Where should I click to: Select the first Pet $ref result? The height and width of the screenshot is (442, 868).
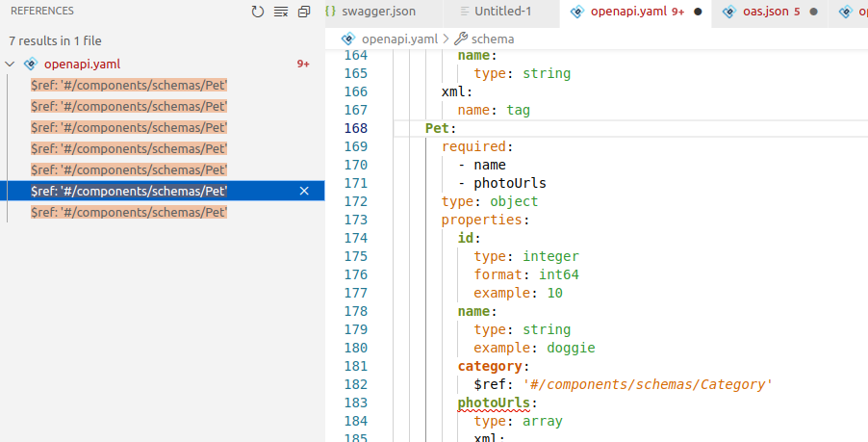pyautogui.click(x=129, y=86)
